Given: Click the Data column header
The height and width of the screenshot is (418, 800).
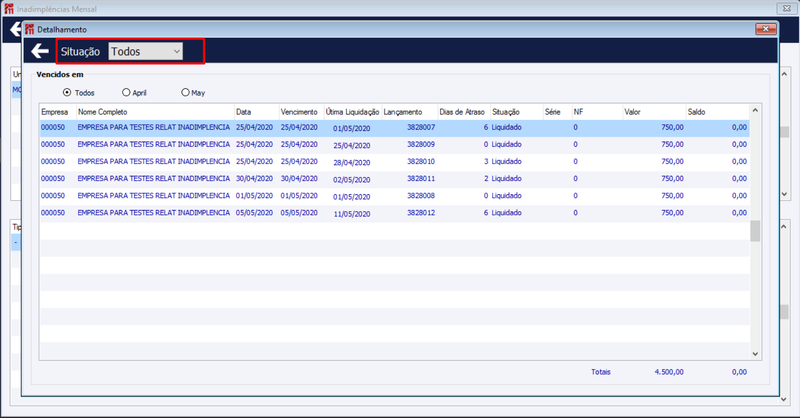Looking at the screenshot, I should (257, 112).
